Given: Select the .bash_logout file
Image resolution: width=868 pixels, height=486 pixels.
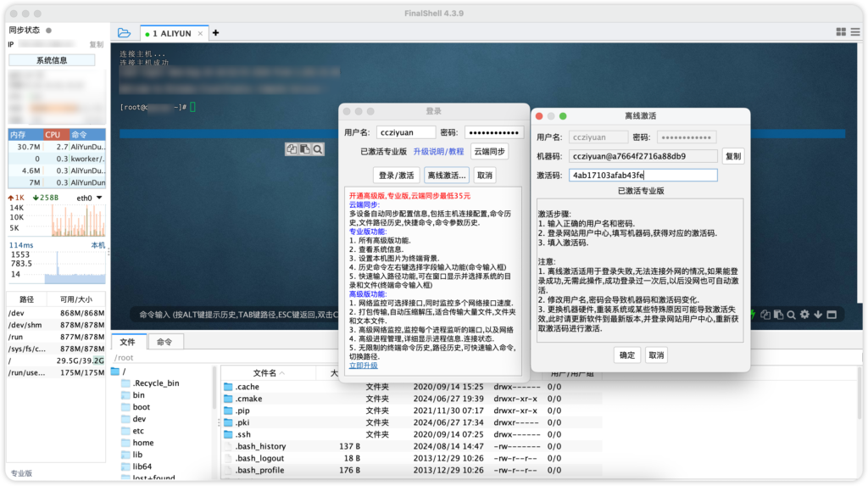Looking at the screenshot, I should point(413,458).
